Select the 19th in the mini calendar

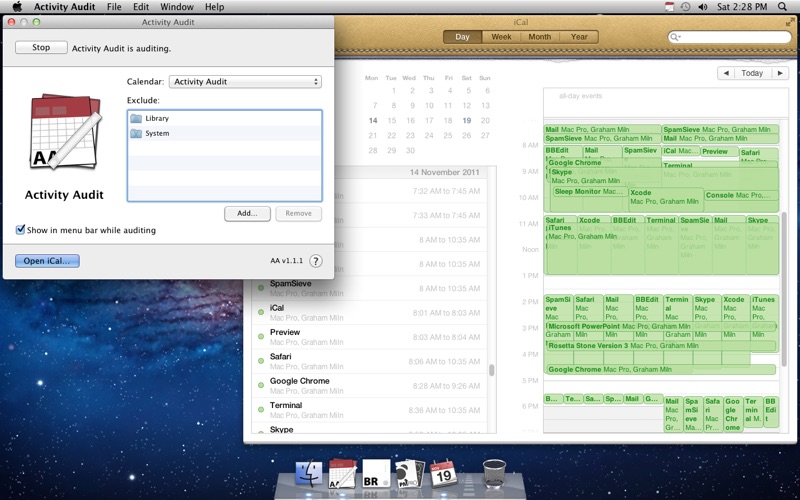tap(466, 120)
